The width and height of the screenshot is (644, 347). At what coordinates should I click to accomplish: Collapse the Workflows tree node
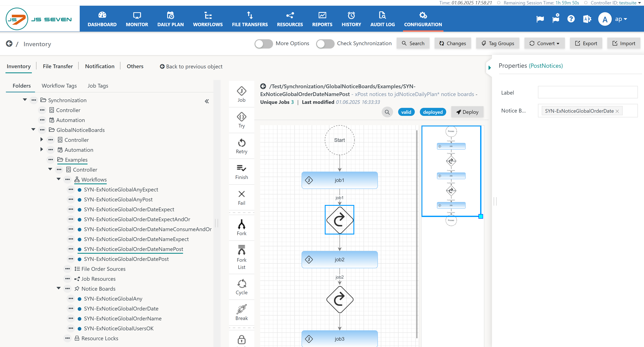coord(59,179)
